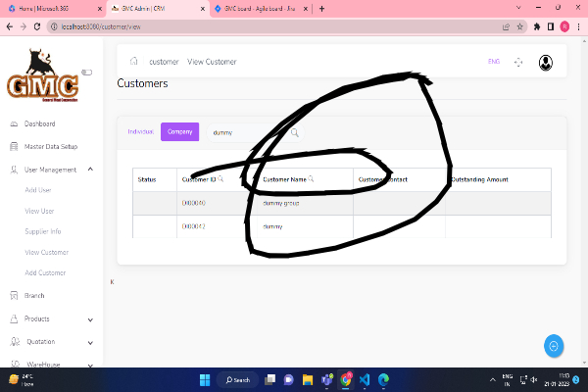The width and height of the screenshot is (588, 392).
Task: Toggle the sidebar collapse switch
Action: click(87, 72)
